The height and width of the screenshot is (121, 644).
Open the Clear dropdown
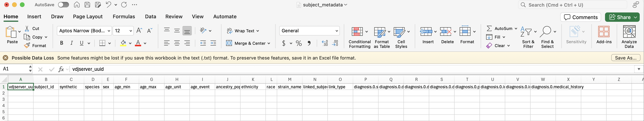(498, 46)
